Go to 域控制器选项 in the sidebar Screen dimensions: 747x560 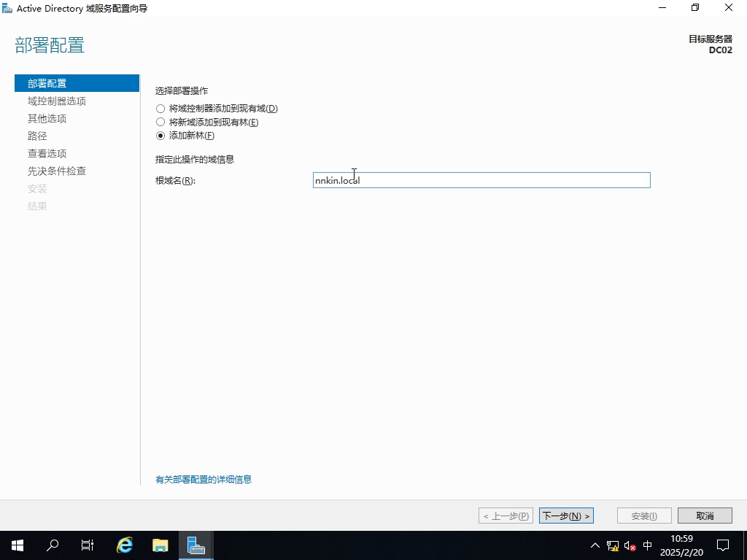coord(57,101)
